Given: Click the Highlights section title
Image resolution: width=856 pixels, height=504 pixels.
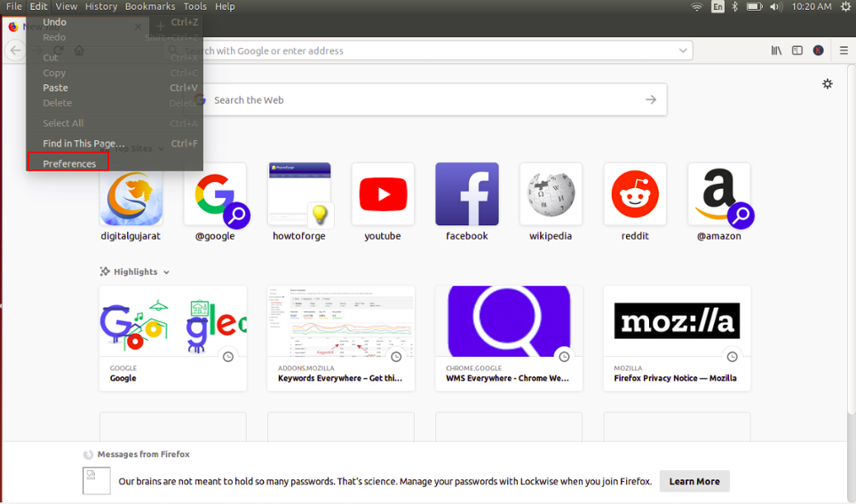Looking at the screenshot, I should [135, 272].
